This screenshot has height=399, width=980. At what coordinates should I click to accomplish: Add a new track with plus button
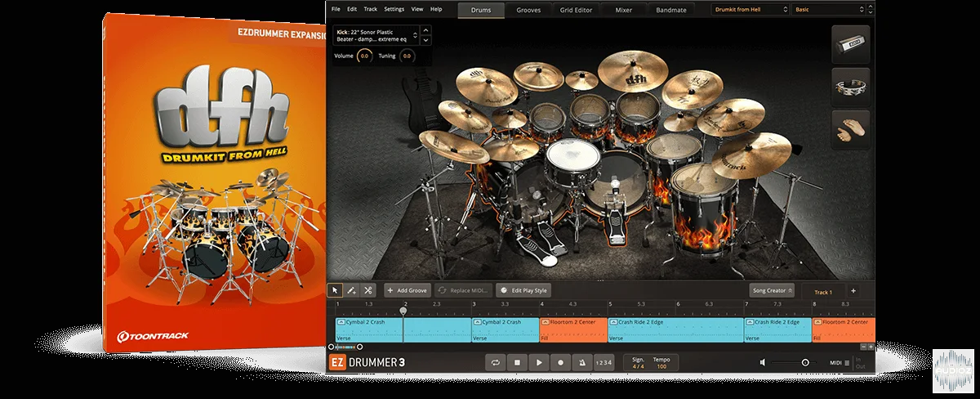coord(853,290)
